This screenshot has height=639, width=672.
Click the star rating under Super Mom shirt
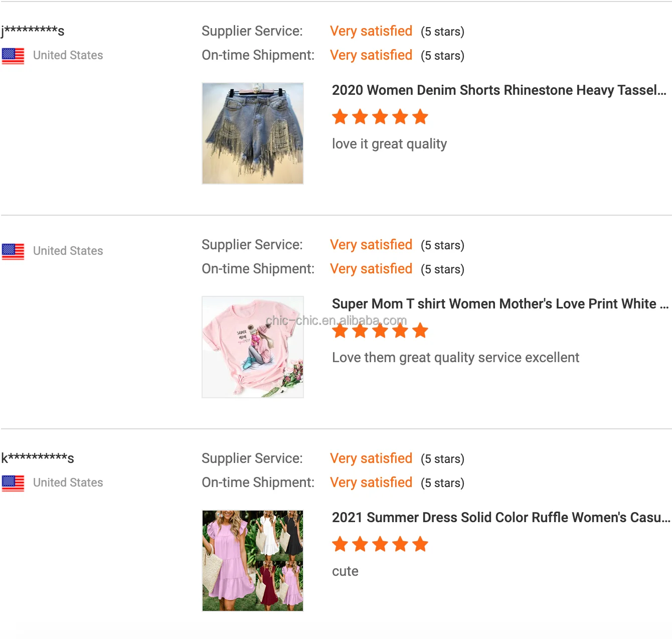point(380,331)
